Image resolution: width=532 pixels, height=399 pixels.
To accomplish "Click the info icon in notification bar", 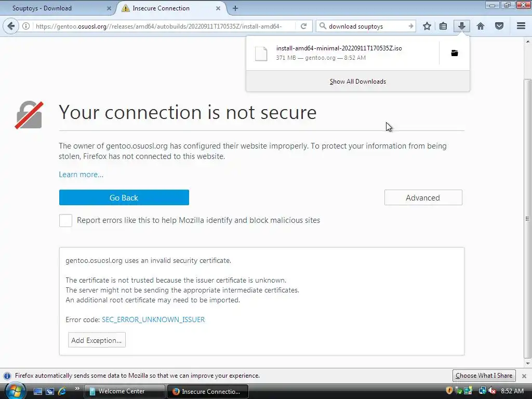I will tap(7, 376).
